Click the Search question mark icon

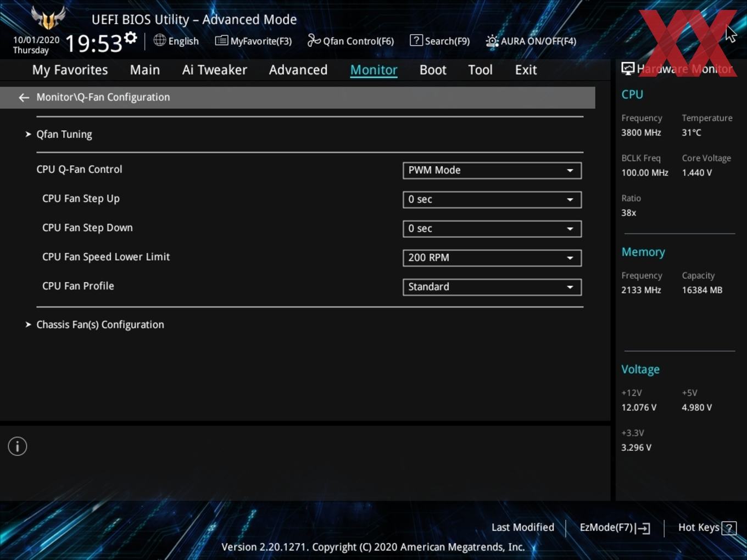point(416,41)
